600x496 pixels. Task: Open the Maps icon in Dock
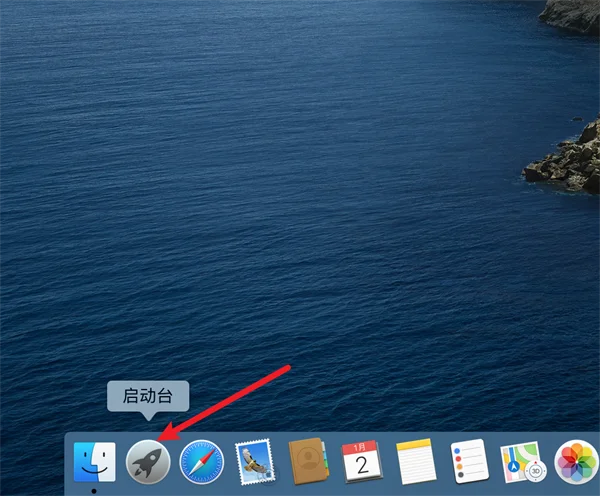tap(523, 462)
